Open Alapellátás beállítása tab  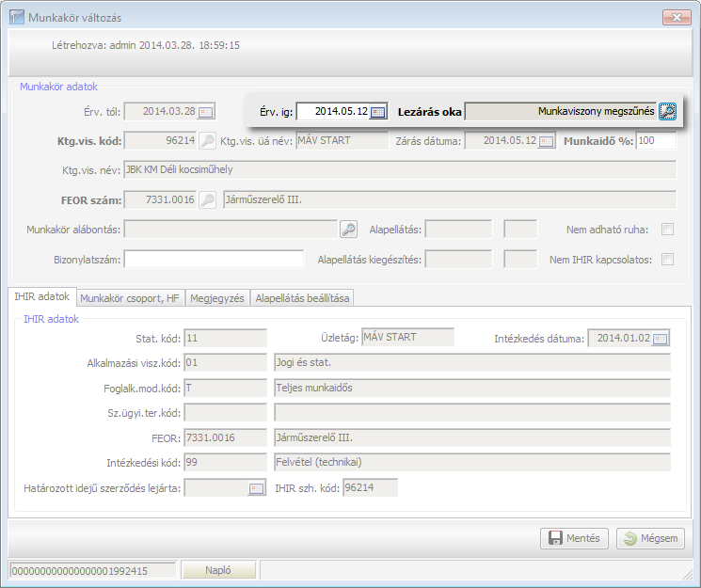(x=302, y=298)
